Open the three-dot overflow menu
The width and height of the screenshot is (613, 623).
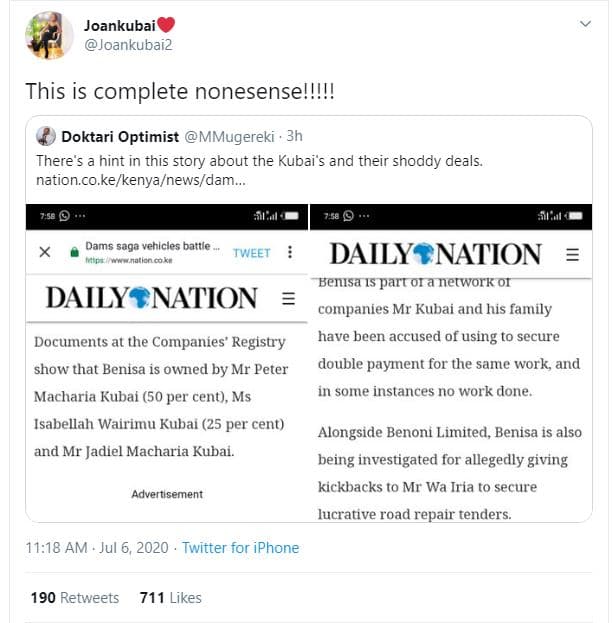[x=290, y=252]
